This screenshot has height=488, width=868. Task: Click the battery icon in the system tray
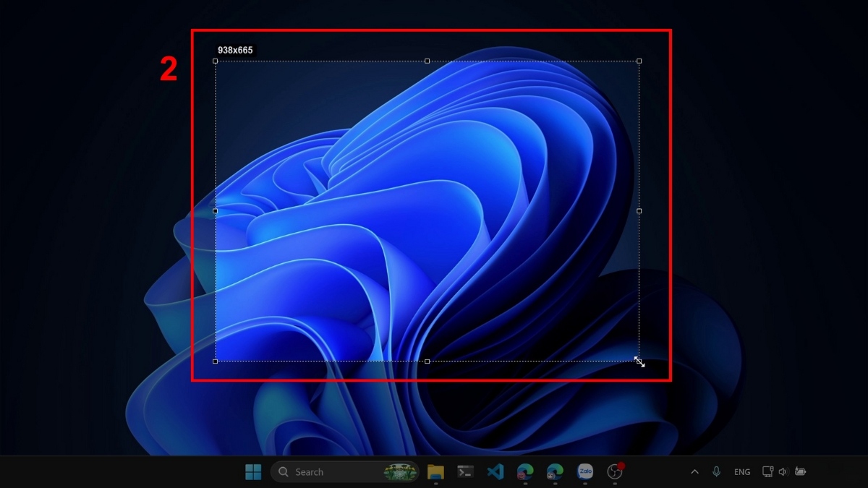(x=800, y=472)
